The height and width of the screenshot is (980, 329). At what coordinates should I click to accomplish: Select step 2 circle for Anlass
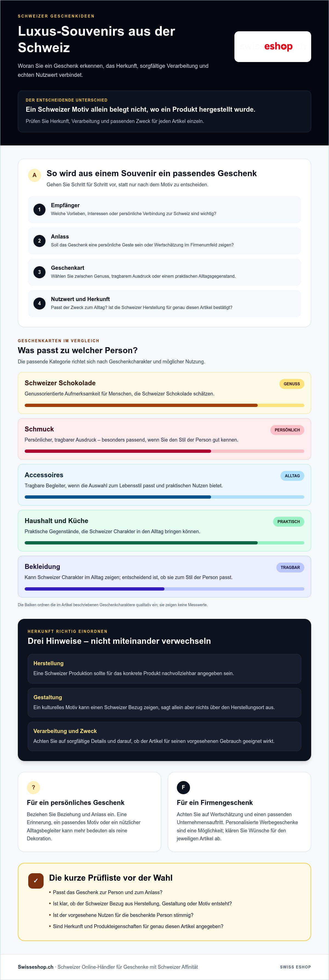pyautogui.click(x=39, y=241)
